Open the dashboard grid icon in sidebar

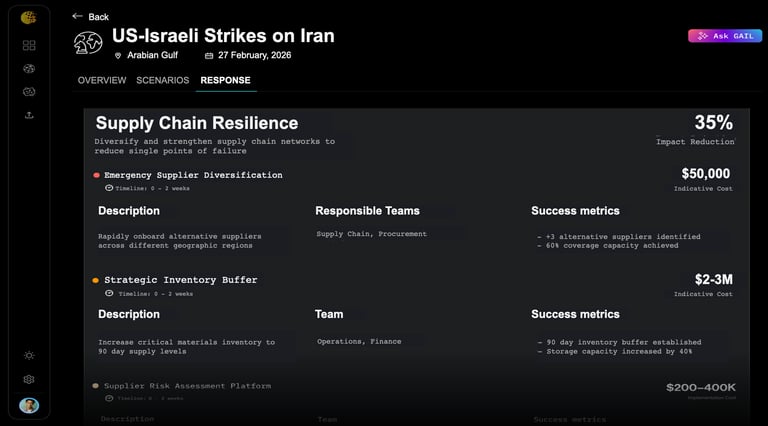pos(29,45)
